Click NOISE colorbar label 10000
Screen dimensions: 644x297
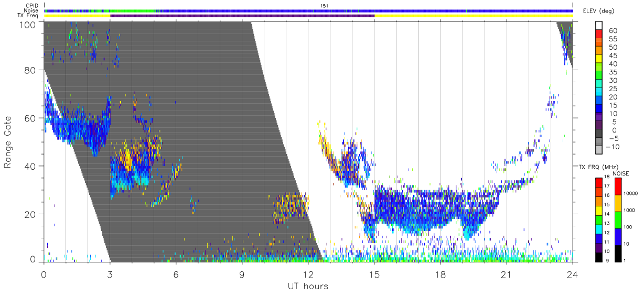point(630,194)
